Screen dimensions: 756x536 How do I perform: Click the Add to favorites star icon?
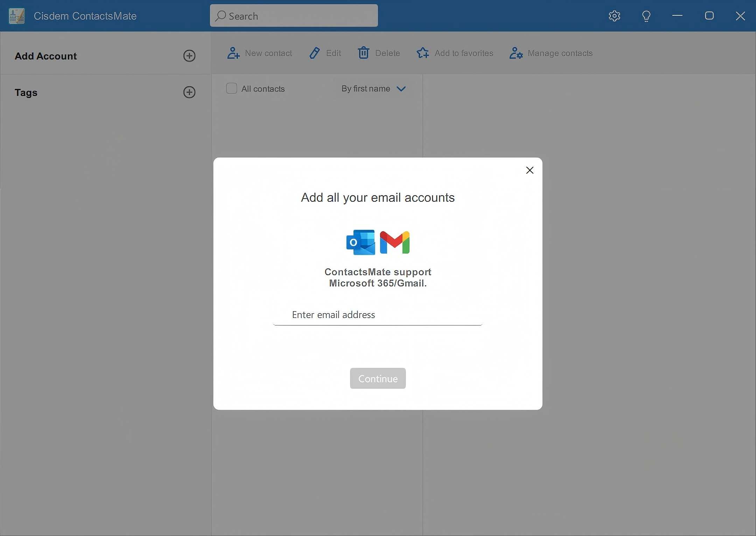click(422, 53)
